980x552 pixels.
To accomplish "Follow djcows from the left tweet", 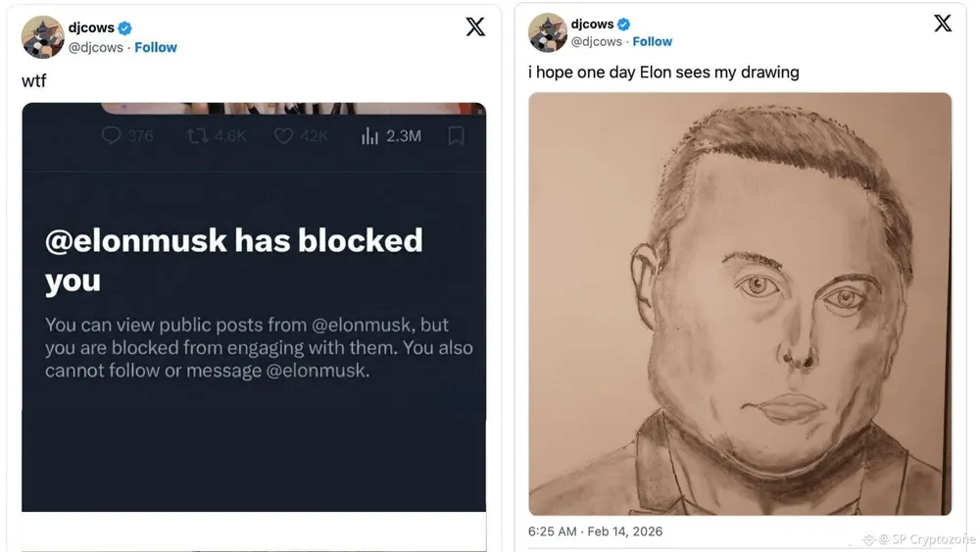I will tap(156, 47).
